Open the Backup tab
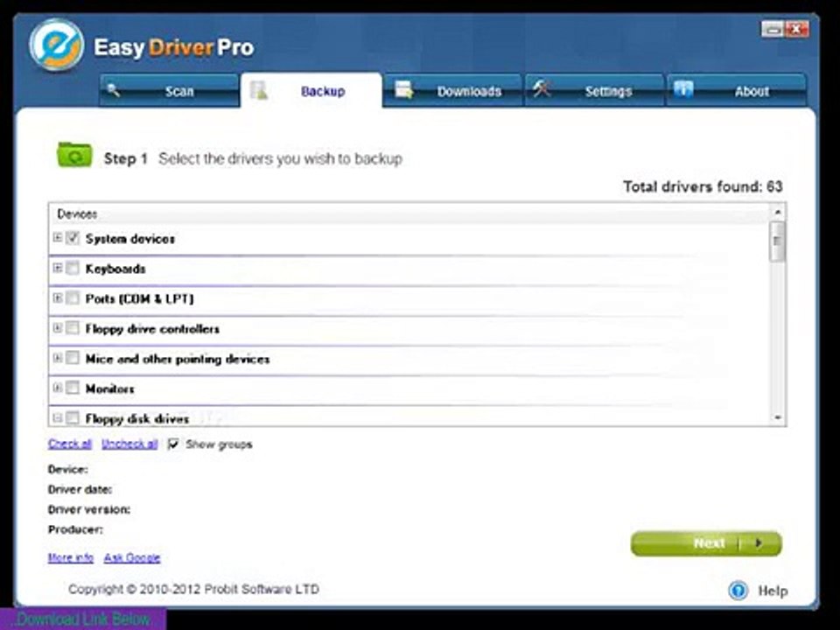This screenshot has width=840, height=630. coord(311,90)
